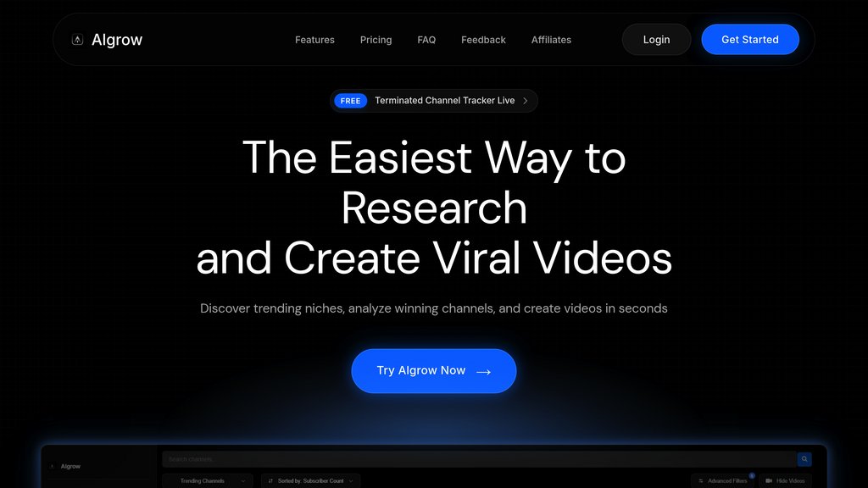
Task: Visit the Affiliates page
Action: tap(551, 40)
